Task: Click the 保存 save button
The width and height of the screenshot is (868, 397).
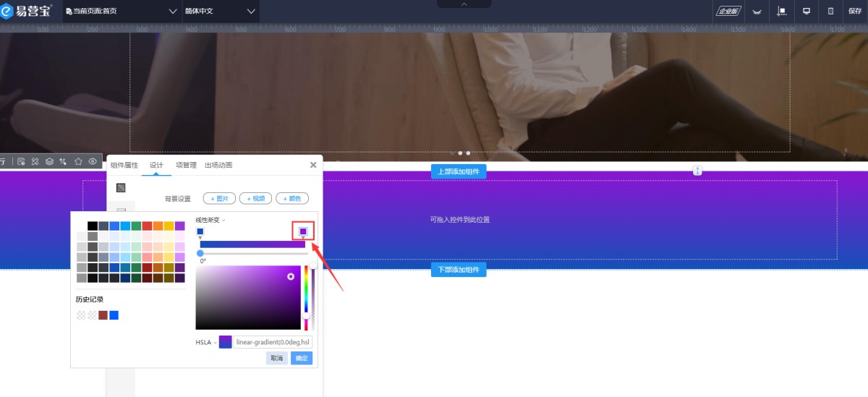Action: pos(854,12)
